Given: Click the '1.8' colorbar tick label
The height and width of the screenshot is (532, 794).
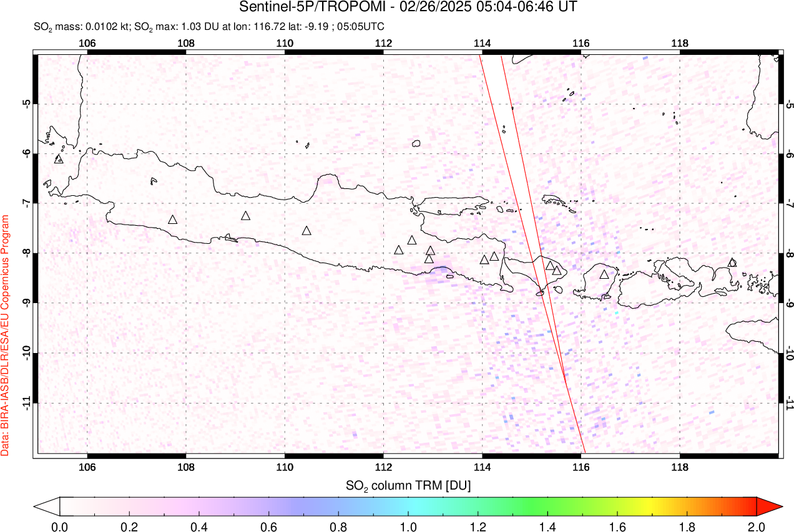Looking at the screenshot, I should (687, 526).
